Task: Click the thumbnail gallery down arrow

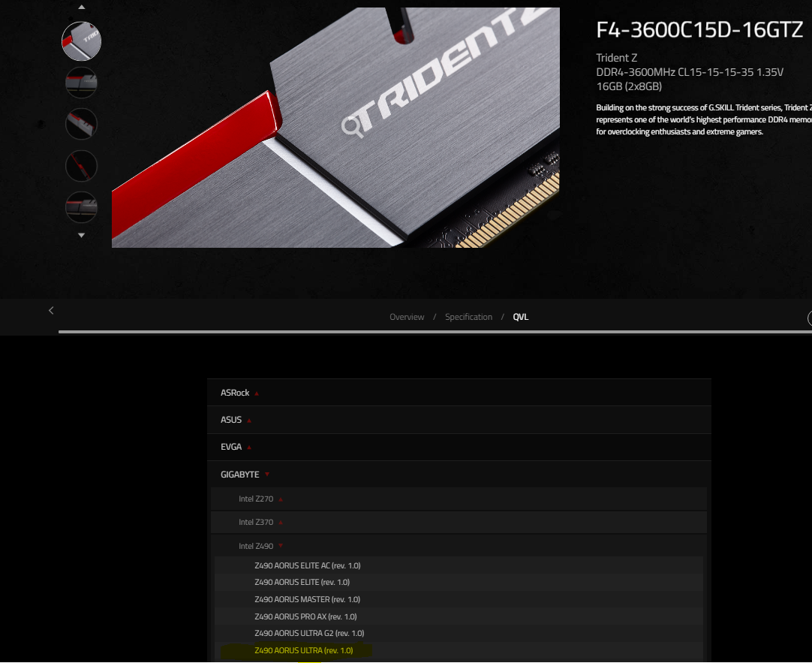Action: (81, 235)
